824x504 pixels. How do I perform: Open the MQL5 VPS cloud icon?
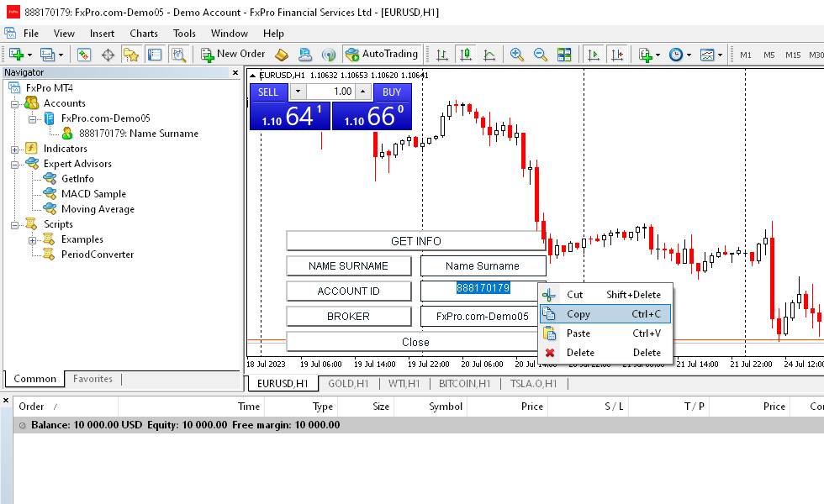[x=304, y=55]
